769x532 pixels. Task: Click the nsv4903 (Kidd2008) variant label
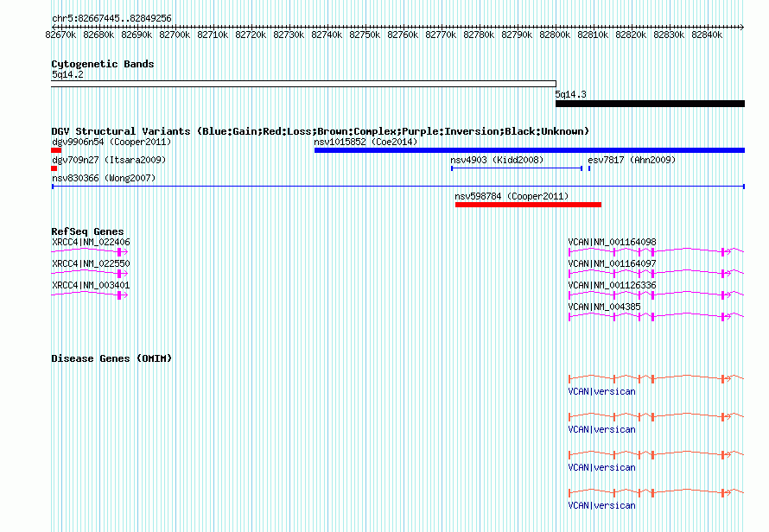pos(497,160)
